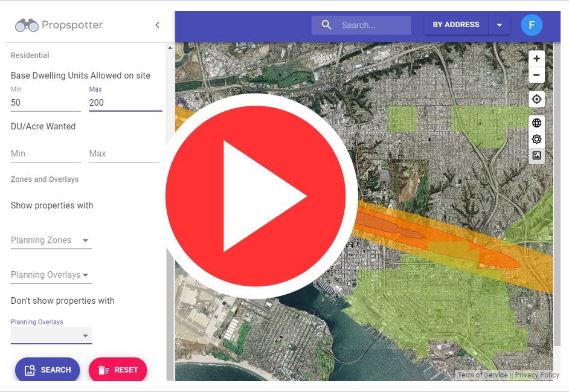Click the DU/Acre Wanted Min field
Screen dimensions: 569x392
point(46,153)
